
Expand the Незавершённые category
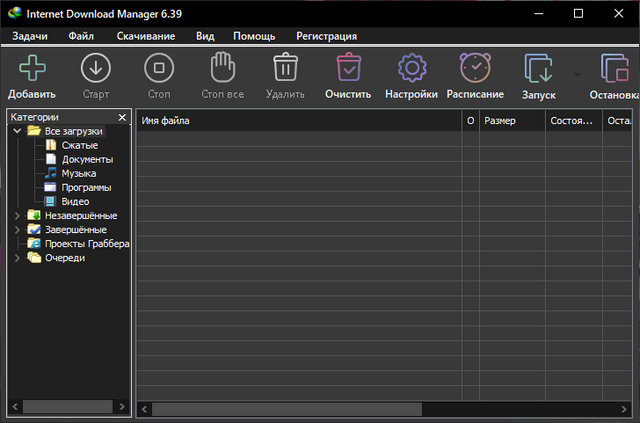coord(17,215)
